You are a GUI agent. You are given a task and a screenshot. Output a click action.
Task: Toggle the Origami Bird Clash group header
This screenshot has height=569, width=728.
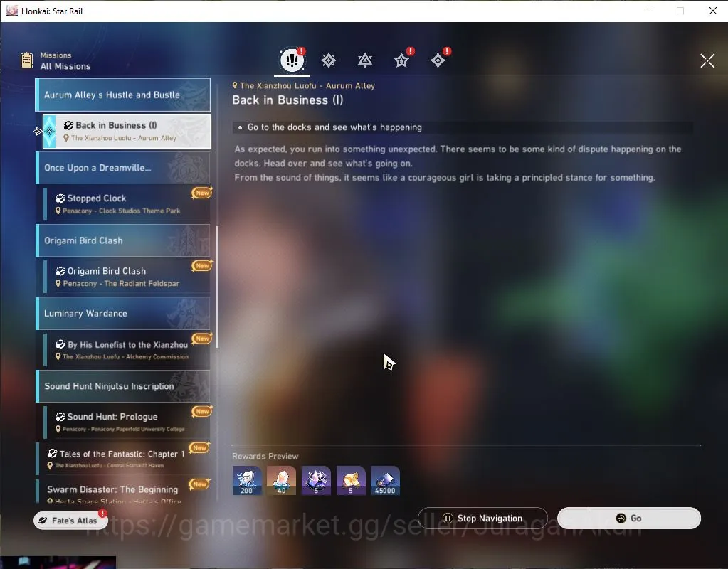point(123,240)
